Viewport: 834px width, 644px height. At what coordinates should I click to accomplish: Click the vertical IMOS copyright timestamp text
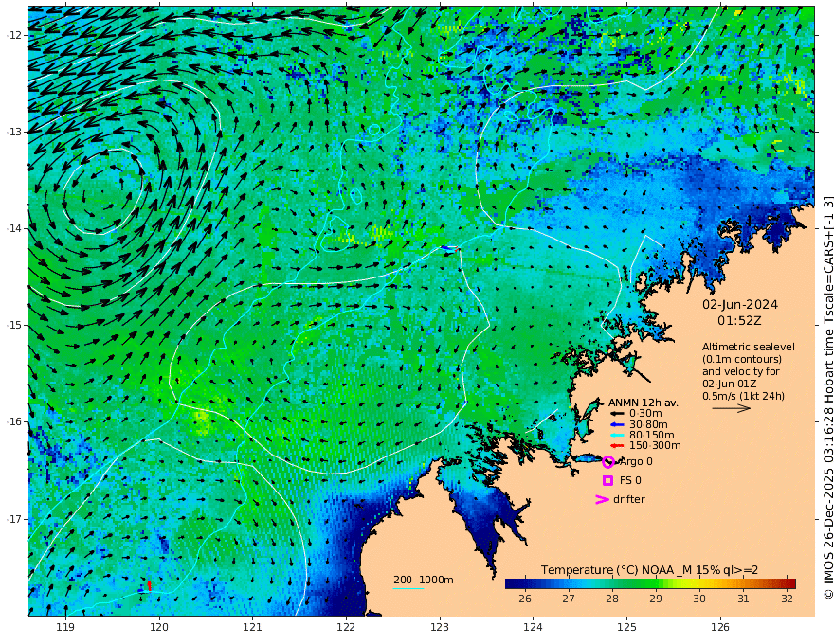tap(828, 398)
